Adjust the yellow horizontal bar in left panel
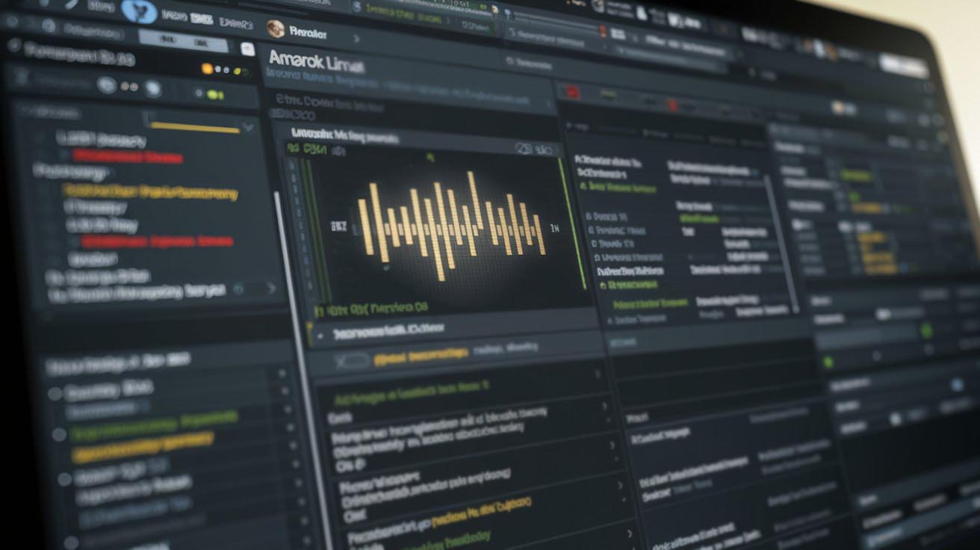This screenshot has height=550, width=980. tap(195, 126)
